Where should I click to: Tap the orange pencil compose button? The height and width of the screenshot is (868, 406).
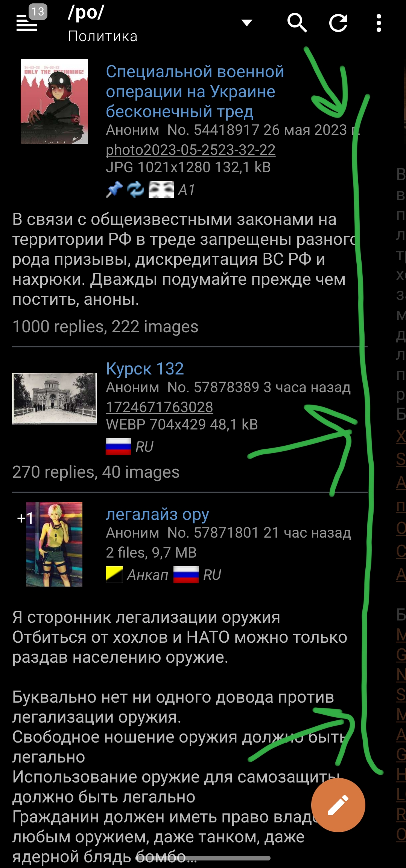click(x=338, y=805)
